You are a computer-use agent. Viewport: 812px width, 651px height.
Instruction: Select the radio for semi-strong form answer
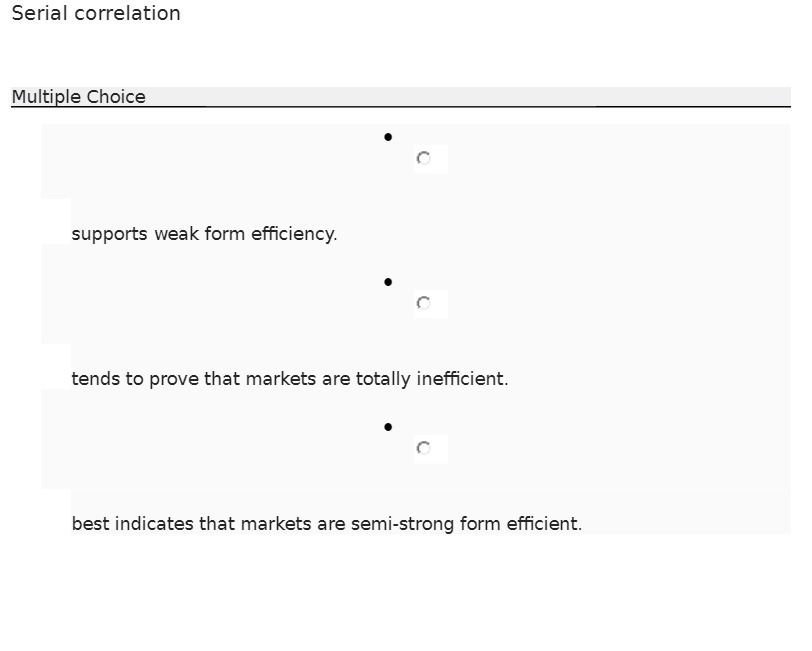click(423, 448)
